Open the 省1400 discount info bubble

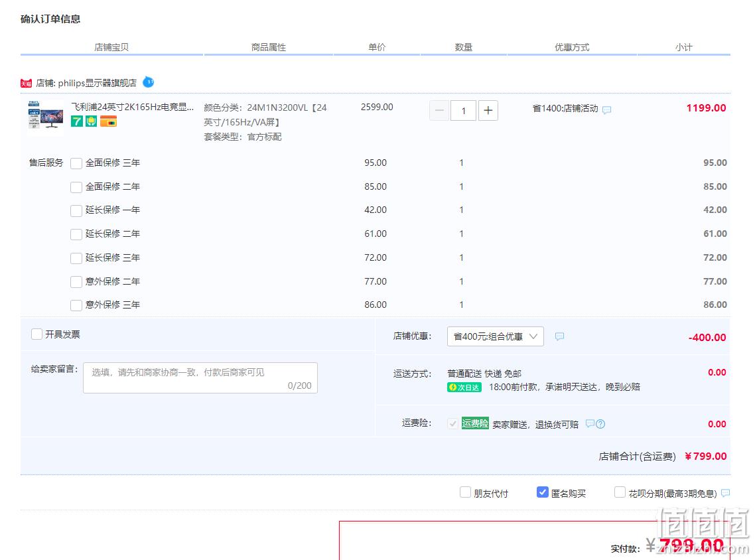pyautogui.click(x=606, y=109)
